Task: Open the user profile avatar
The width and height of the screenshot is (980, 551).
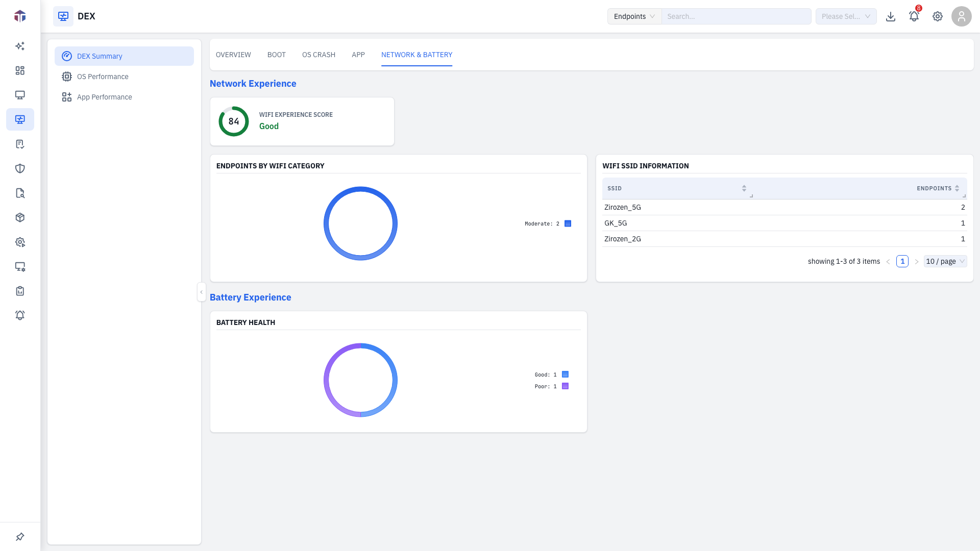Action: pos(962,16)
